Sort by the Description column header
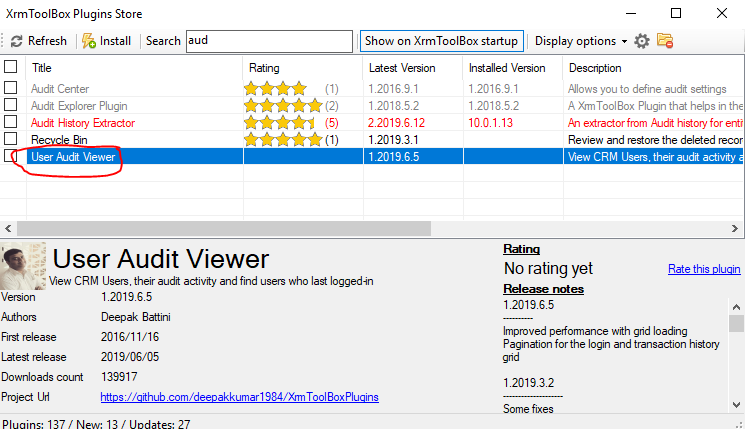 click(x=653, y=68)
